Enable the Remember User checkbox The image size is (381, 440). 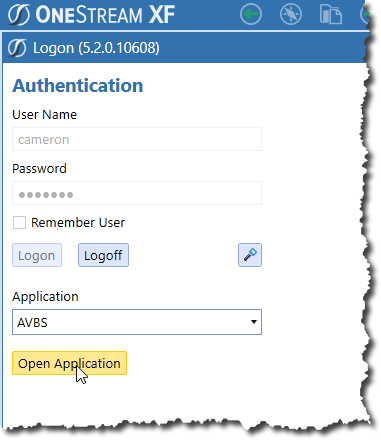(19, 223)
